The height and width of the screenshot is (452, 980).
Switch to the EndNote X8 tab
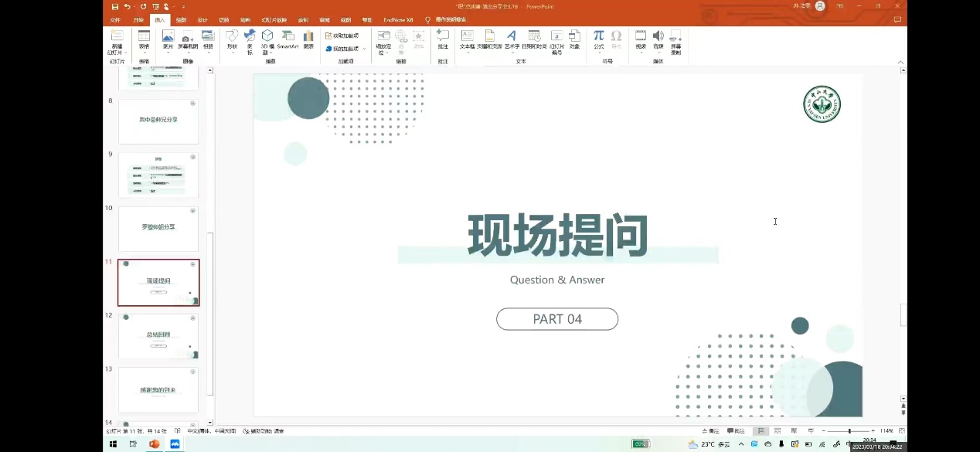(x=398, y=20)
